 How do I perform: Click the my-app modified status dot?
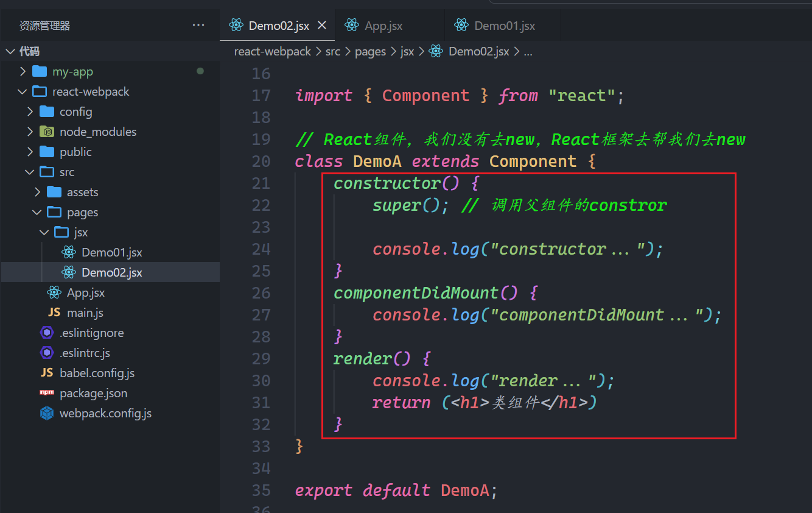(x=200, y=71)
